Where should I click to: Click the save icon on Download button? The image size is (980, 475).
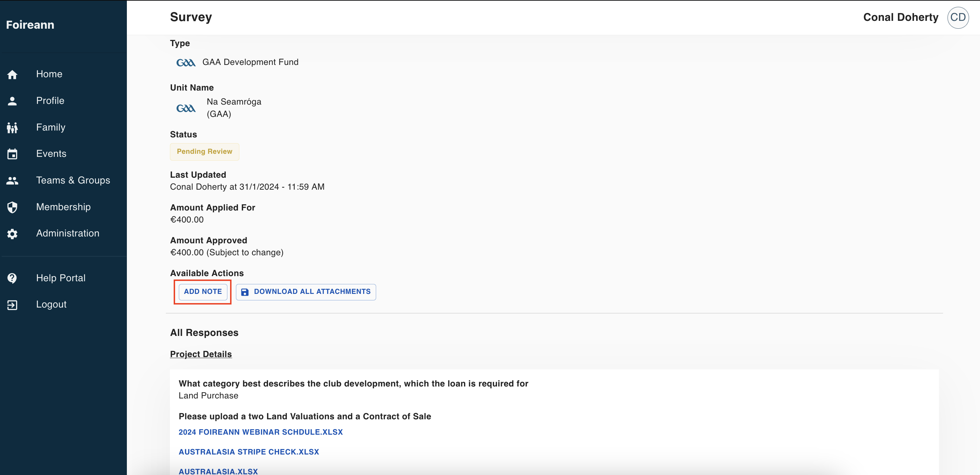click(244, 292)
